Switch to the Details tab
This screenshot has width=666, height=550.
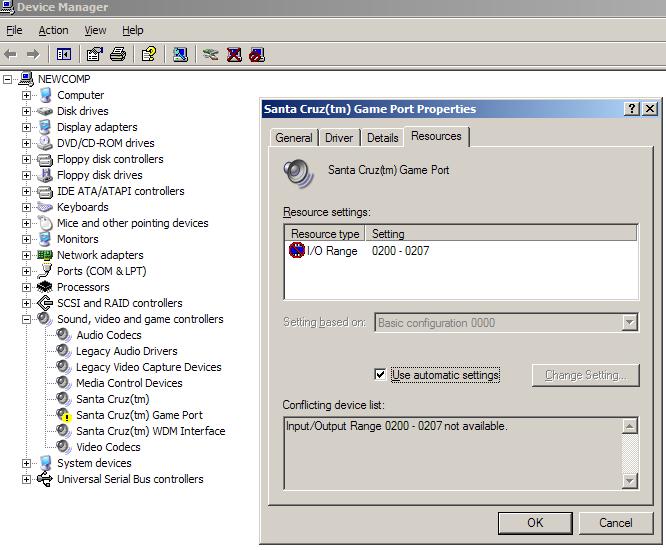pos(383,138)
